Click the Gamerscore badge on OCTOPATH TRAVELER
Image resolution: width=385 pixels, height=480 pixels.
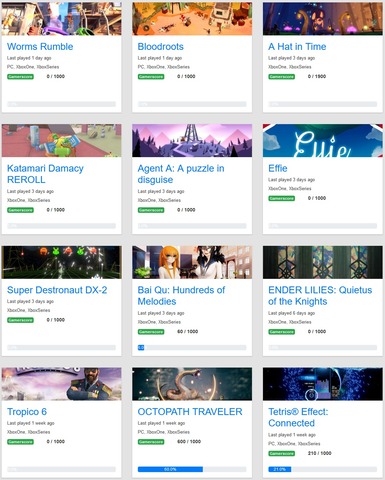point(151,442)
